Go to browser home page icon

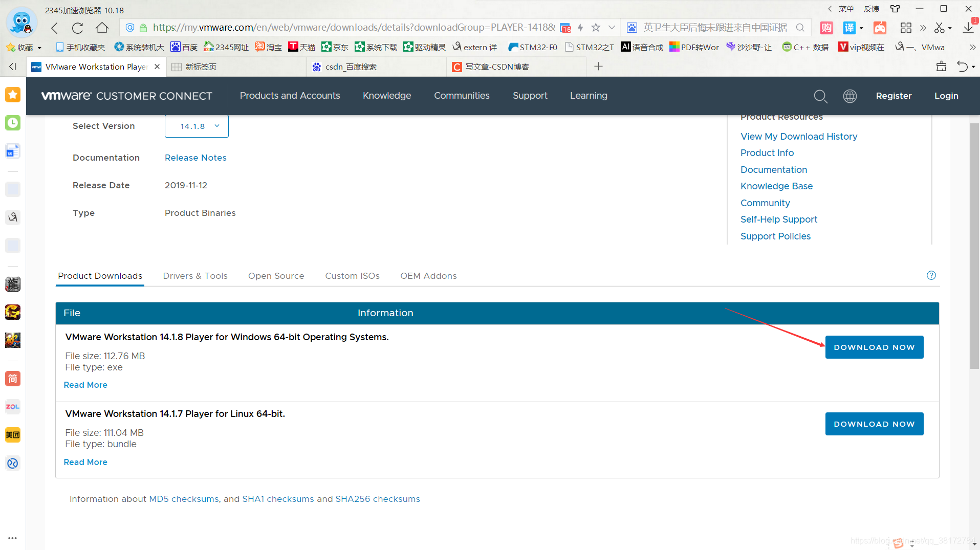point(102,28)
